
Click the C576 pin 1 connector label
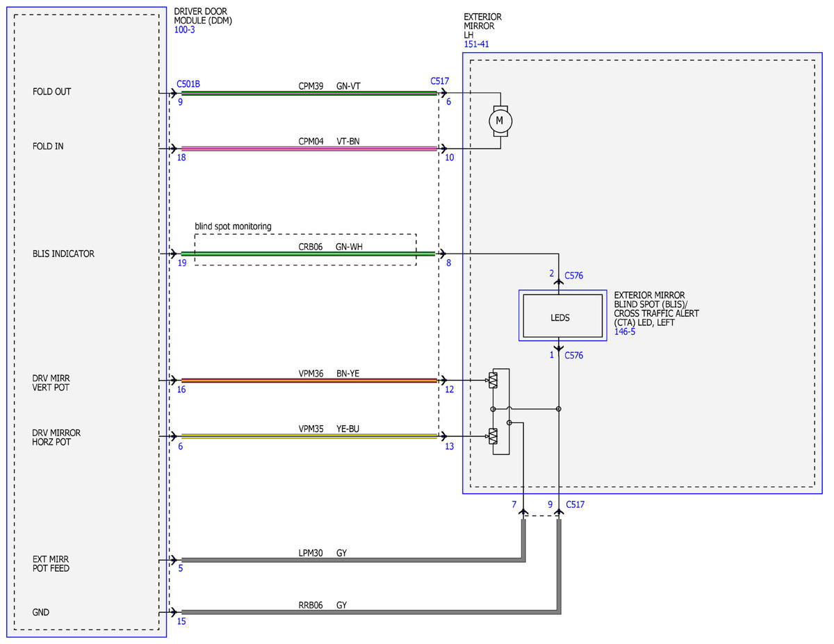tap(574, 355)
